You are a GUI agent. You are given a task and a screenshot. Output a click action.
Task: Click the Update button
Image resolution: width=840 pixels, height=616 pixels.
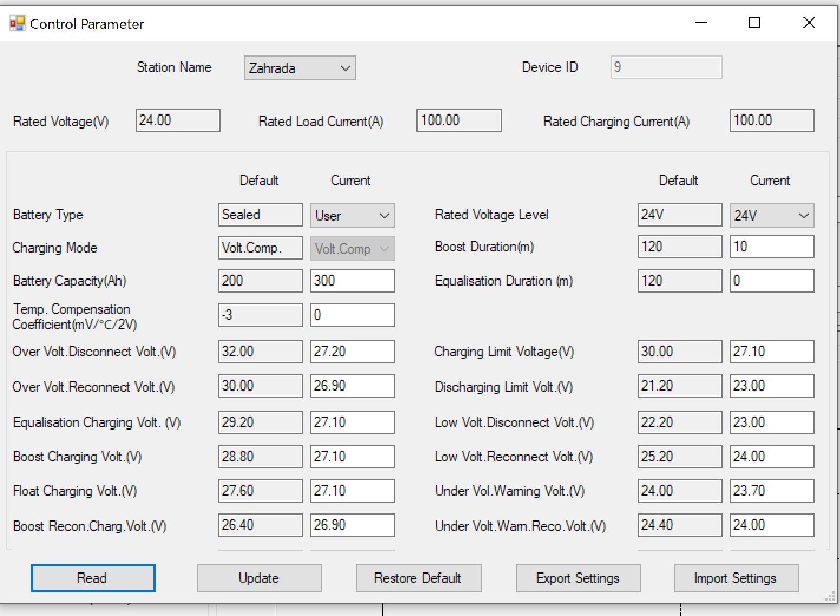tap(259, 578)
